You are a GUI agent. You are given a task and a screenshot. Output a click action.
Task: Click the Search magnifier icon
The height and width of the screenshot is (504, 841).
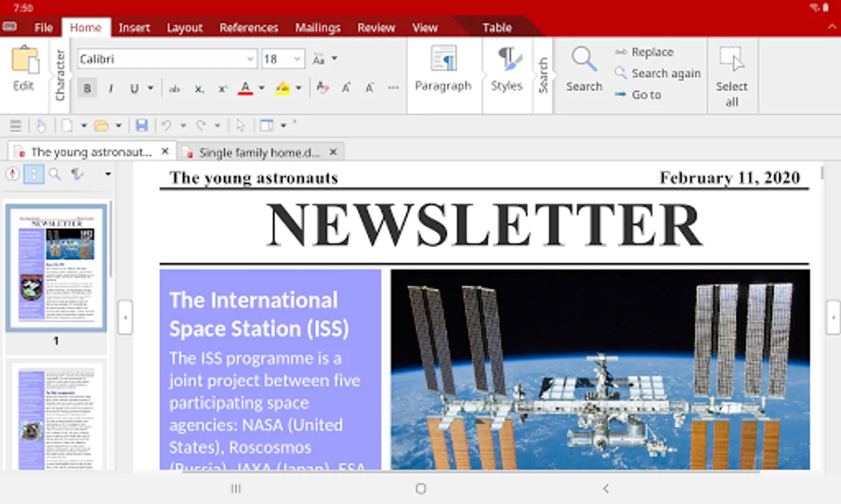(x=583, y=59)
